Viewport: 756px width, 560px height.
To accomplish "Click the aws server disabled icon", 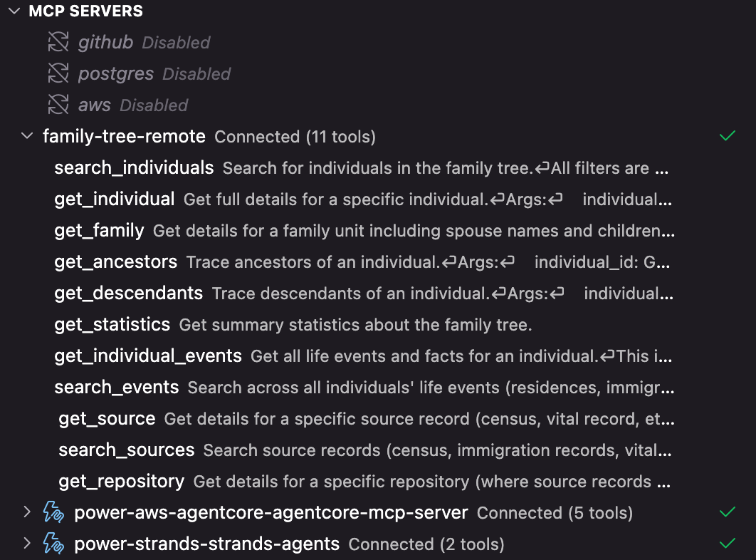I will pyautogui.click(x=58, y=105).
